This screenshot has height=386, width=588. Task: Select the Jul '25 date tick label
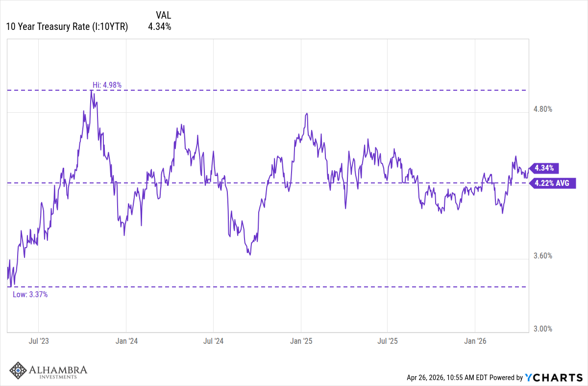coord(387,340)
